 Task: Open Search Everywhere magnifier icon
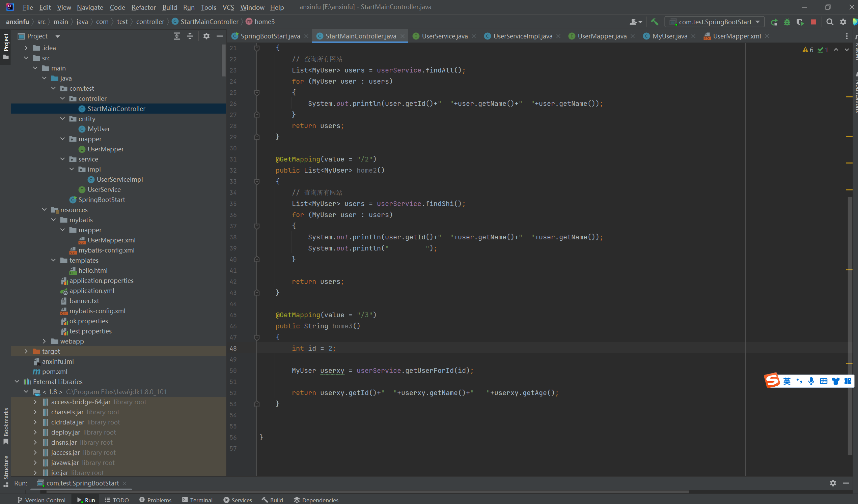click(x=830, y=22)
